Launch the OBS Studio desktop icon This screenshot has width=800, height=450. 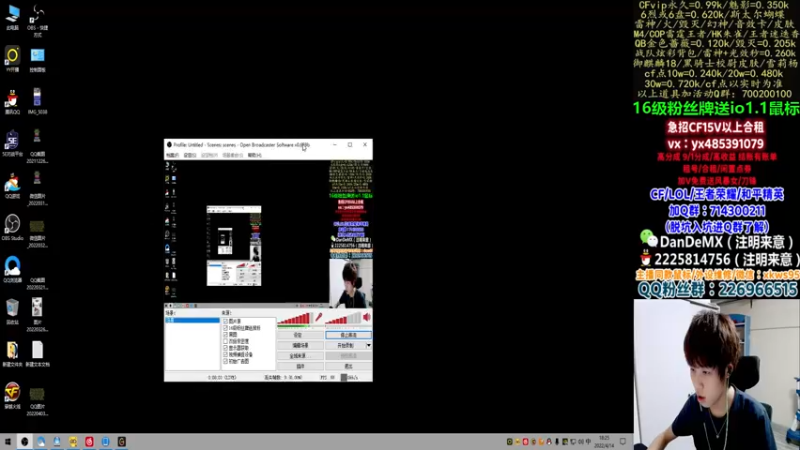12,228
